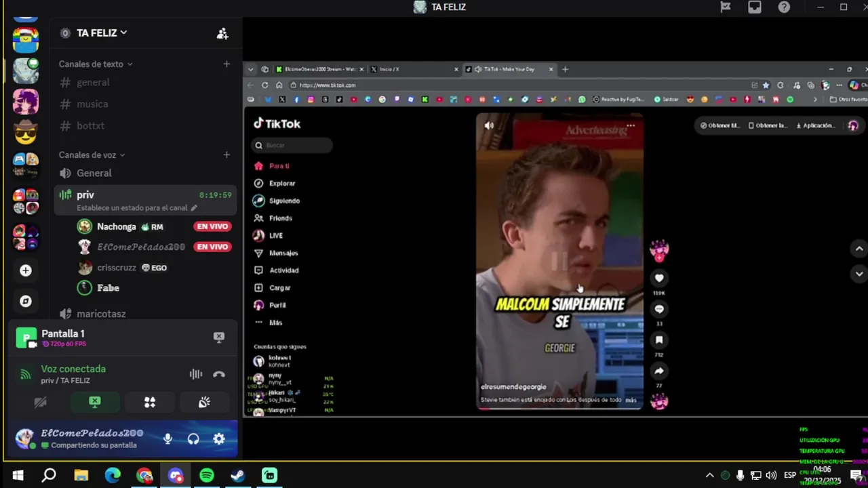Go to next video down arrow
The image size is (868, 488).
(x=859, y=274)
